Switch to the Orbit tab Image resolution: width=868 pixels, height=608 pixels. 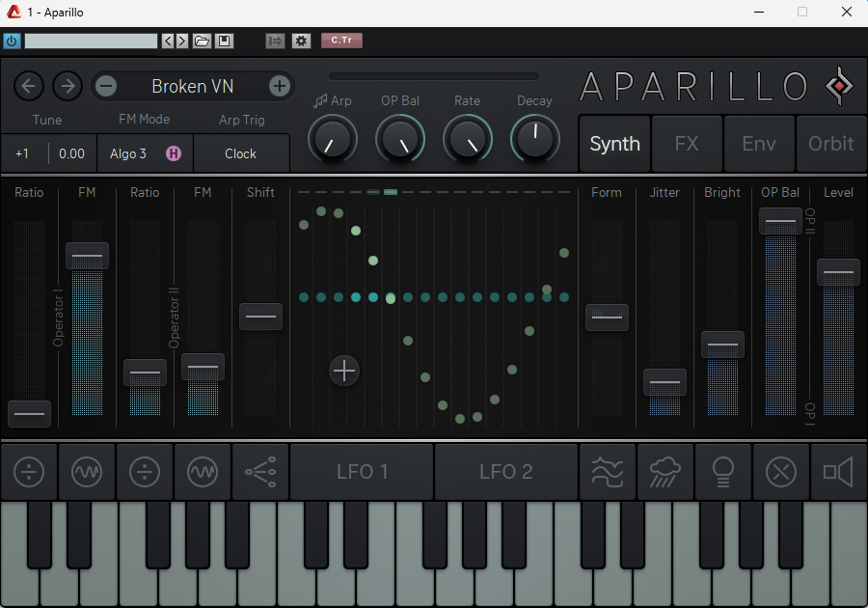pos(831,144)
